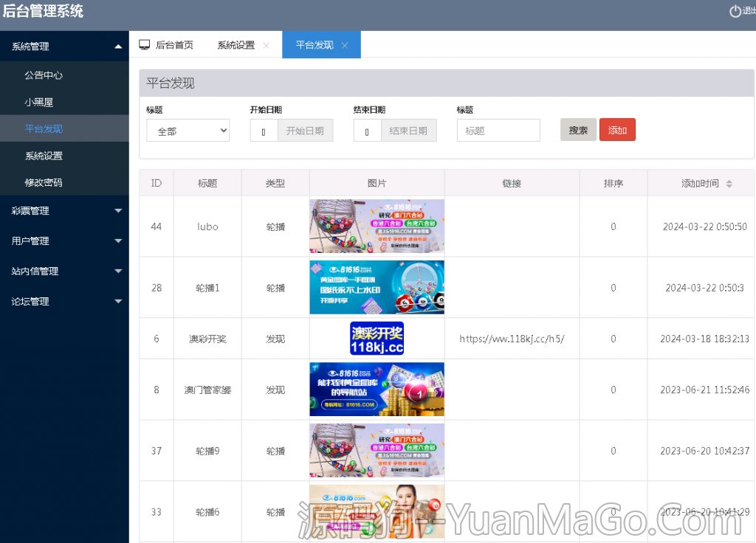Click the blue 搜索 button
This screenshot has height=543, width=756.
click(x=578, y=129)
